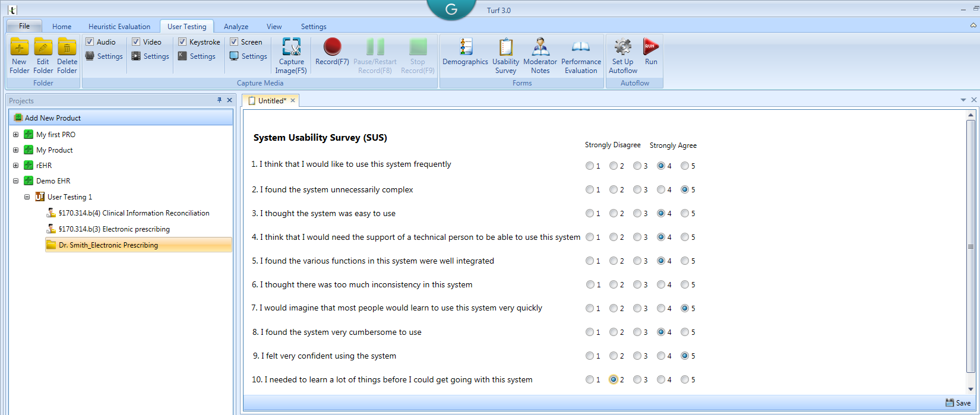Open the Performance Evaluation form
Viewport: 980px width, 415px height.
point(581,55)
